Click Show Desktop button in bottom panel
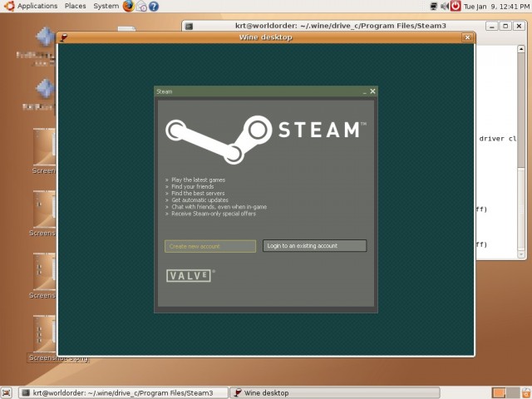532x399 pixels. [x=7, y=393]
